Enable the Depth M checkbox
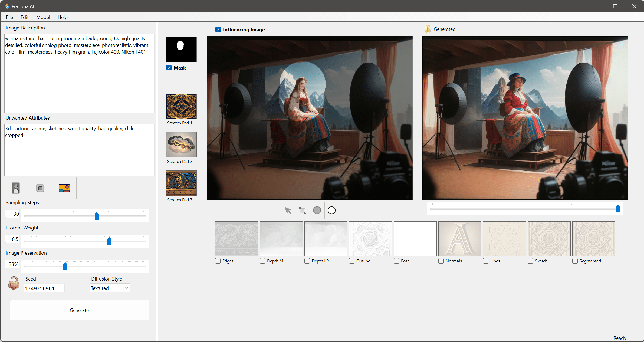 [262, 261]
